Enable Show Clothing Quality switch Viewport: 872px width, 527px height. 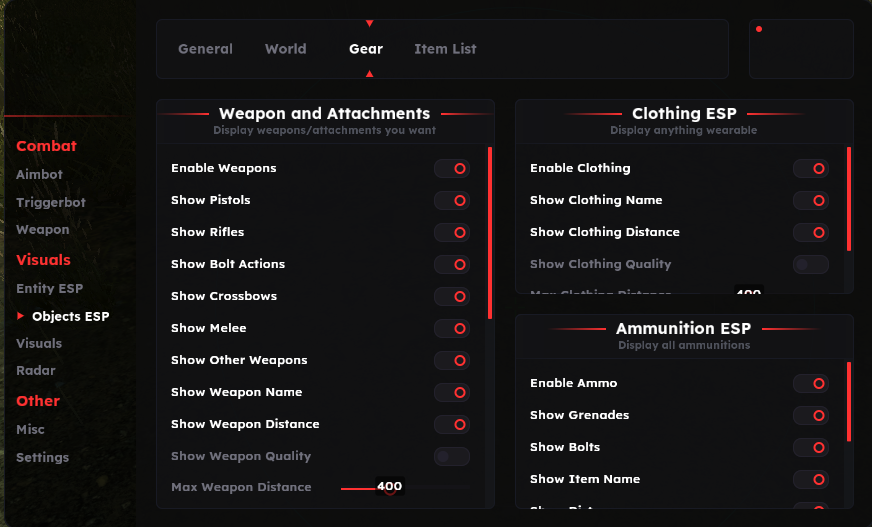click(x=811, y=265)
